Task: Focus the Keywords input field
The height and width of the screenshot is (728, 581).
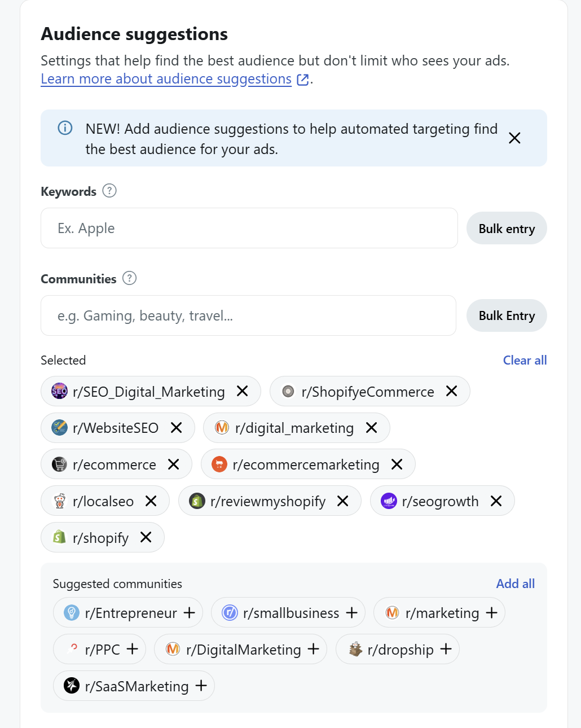Action: point(249,228)
